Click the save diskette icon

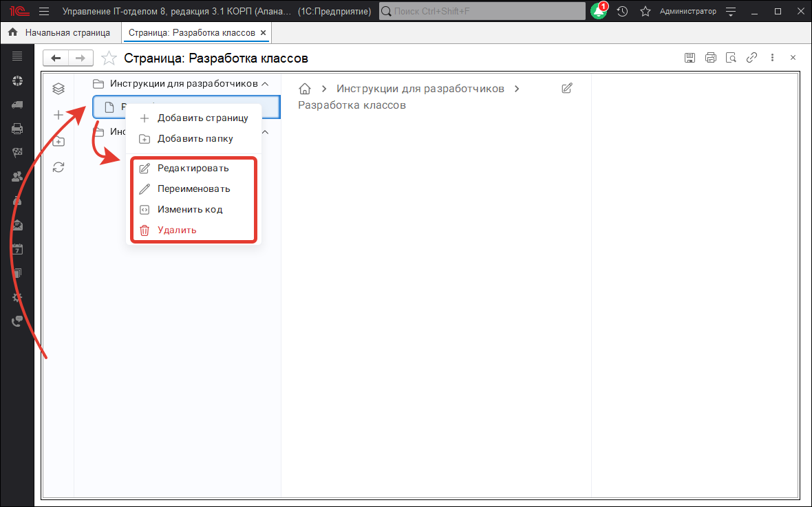690,58
